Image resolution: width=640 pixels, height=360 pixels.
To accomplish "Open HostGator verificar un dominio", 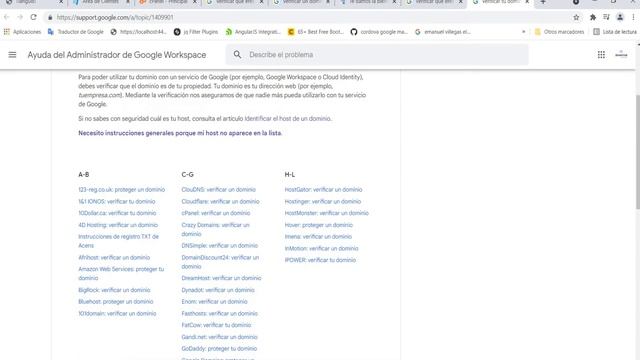I will click(x=323, y=189).
